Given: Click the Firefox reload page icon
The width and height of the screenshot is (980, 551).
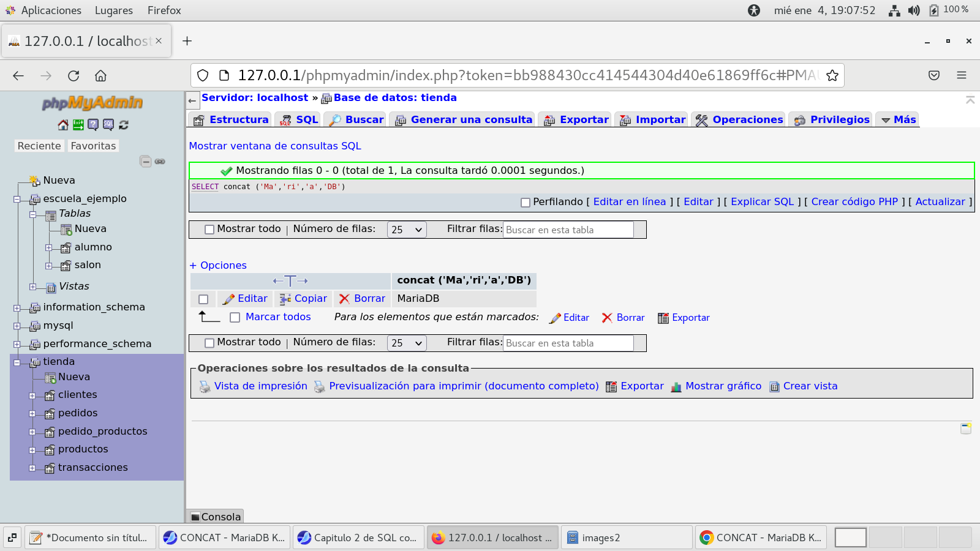Looking at the screenshot, I should click(x=73, y=76).
